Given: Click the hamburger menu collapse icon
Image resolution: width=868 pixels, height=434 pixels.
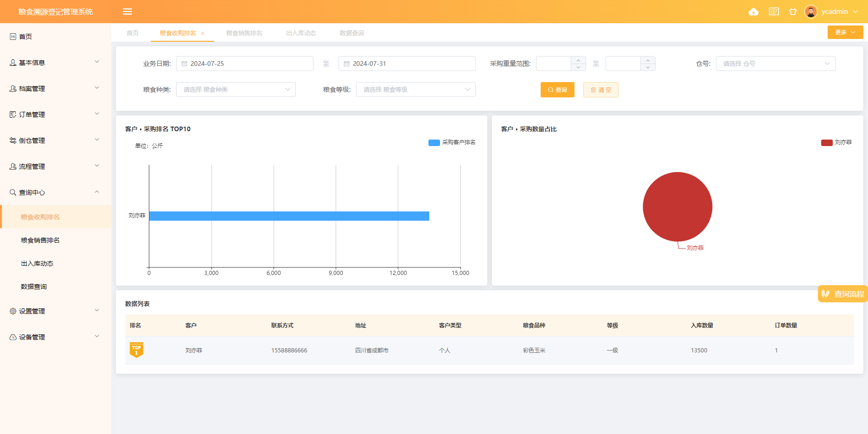Looking at the screenshot, I should 128,12.
